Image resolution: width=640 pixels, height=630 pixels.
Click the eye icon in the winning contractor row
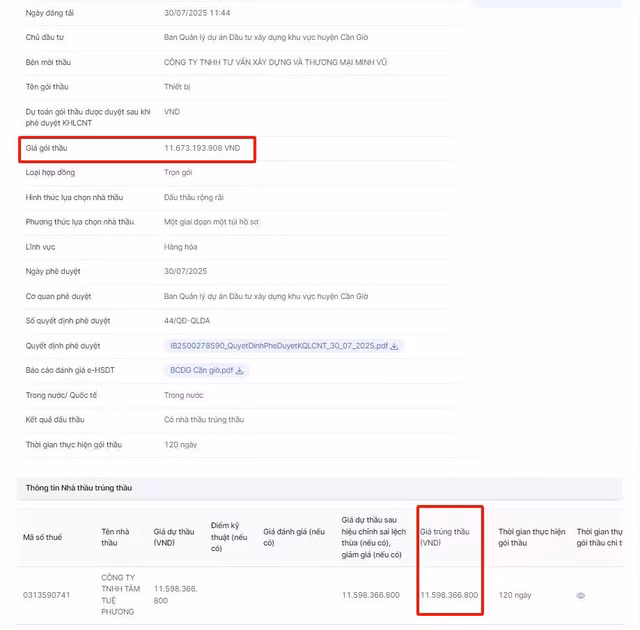(x=581, y=595)
